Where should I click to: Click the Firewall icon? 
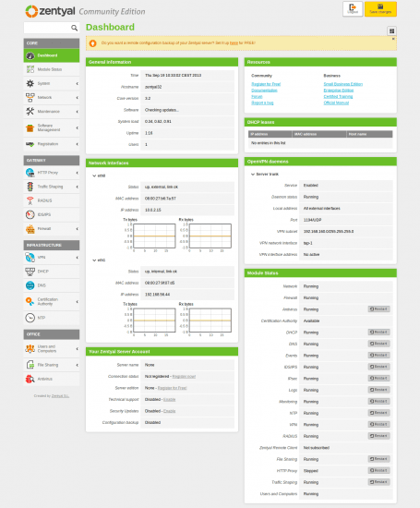coord(30,229)
